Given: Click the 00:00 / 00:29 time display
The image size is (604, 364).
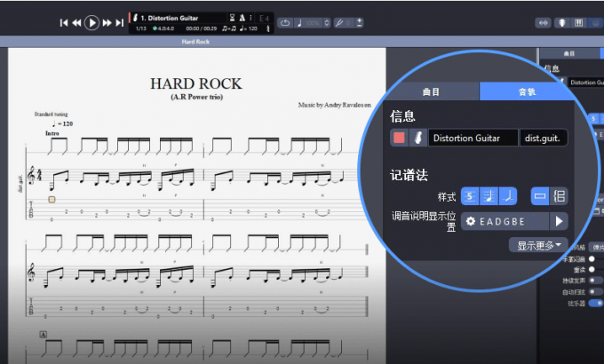Looking at the screenshot, I should pos(201,28).
